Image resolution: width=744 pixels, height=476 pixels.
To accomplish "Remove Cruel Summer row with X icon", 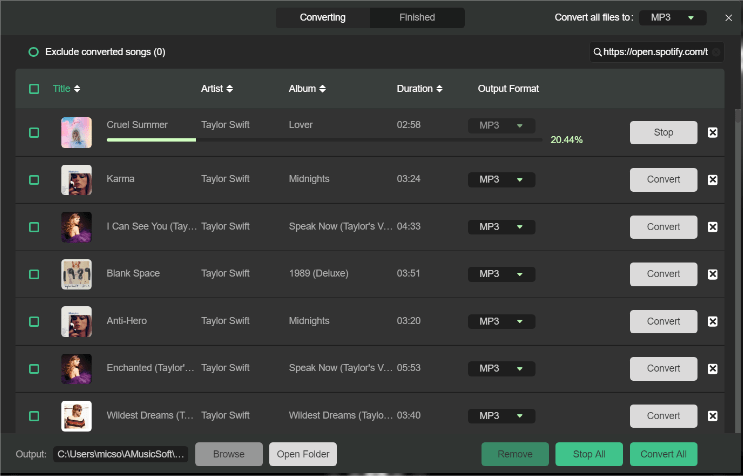I will [x=712, y=132].
